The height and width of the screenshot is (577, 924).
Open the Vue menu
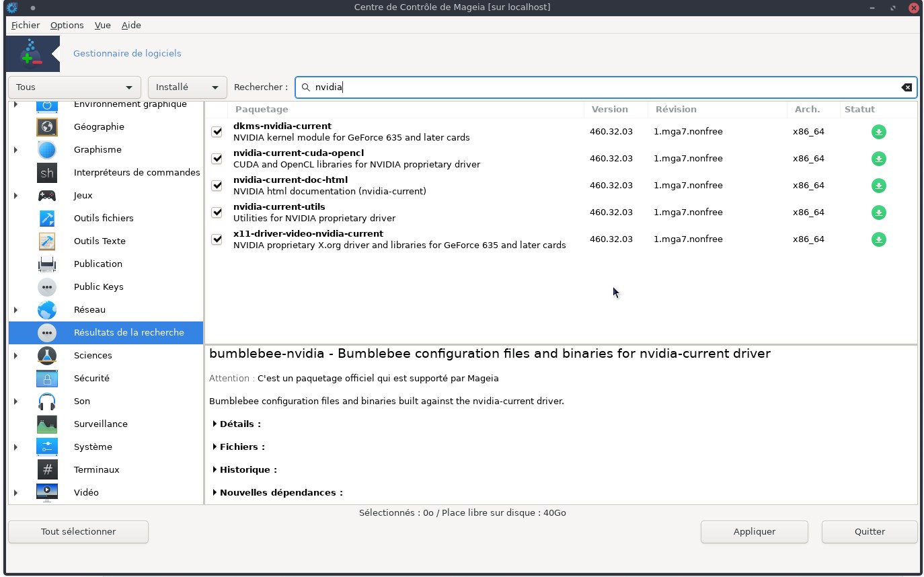point(103,25)
